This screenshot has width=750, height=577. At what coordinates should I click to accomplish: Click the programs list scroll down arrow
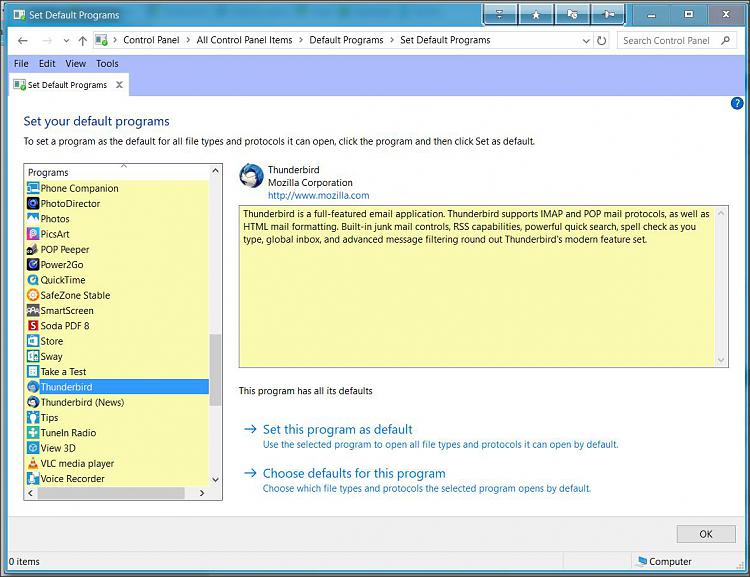tap(215, 479)
